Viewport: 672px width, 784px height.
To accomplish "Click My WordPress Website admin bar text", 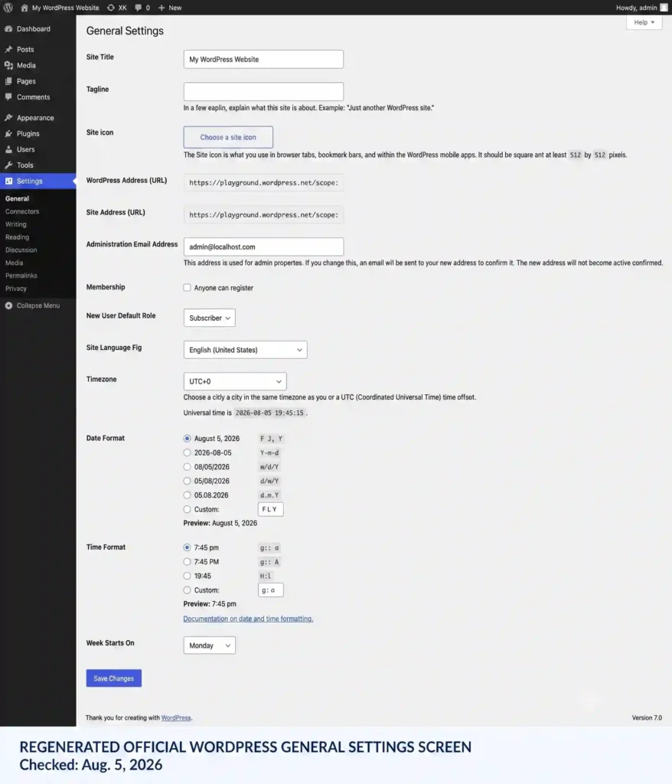I will pos(66,8).
